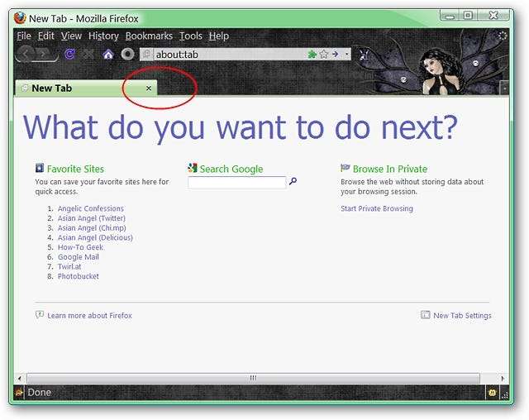Screen dimensions: 529x420
Task: Open the Asian Angel (Delicious) link
Action: coord(95,237)
